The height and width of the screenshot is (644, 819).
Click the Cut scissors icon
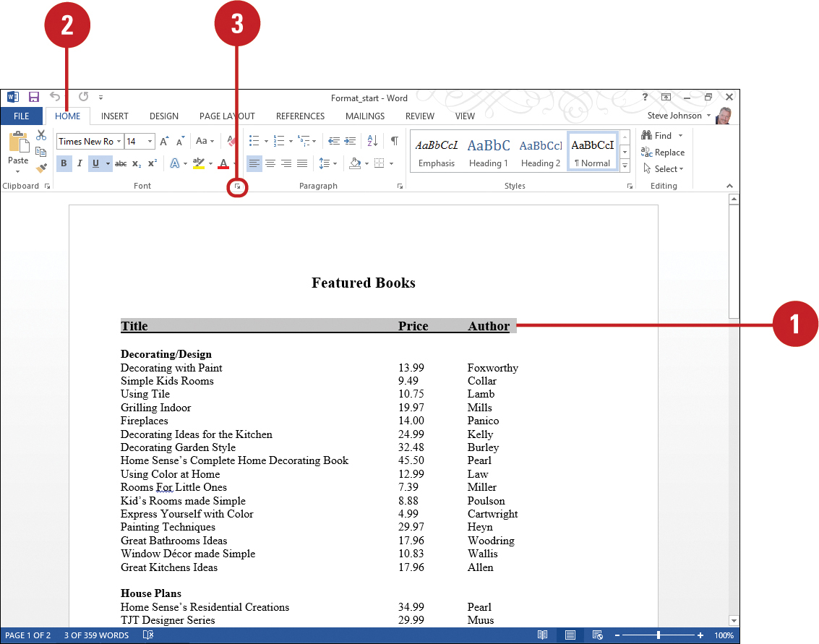pos(41,135)
